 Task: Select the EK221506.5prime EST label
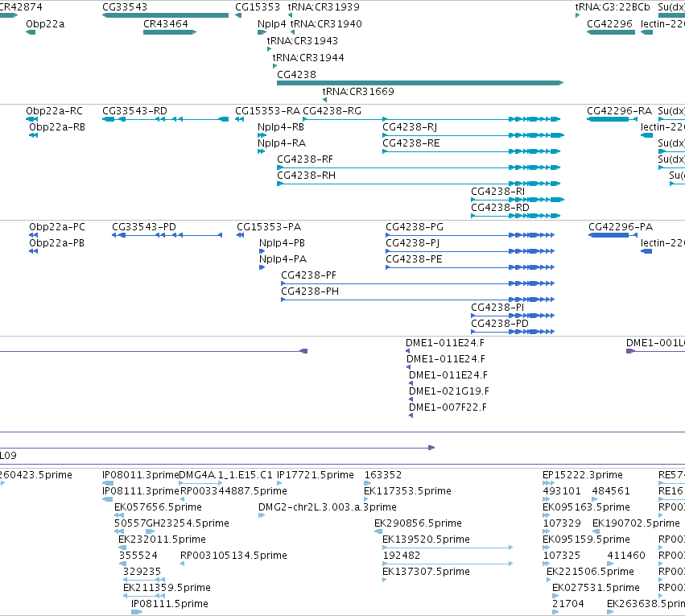pos(590,572)
